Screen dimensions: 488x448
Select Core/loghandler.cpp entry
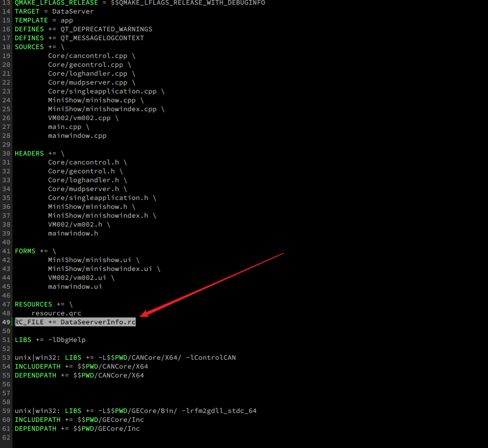pos(91,74)
